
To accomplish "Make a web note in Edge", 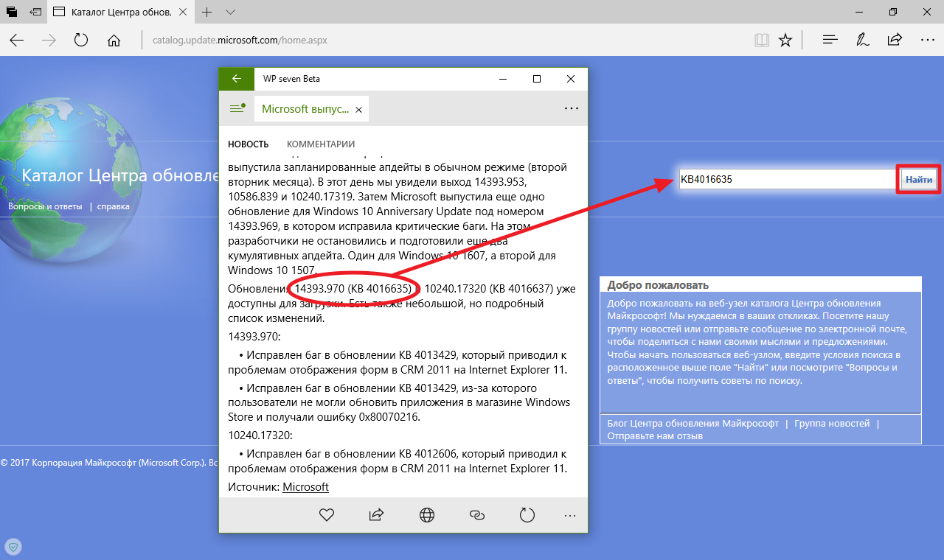I will click(862, 40).
